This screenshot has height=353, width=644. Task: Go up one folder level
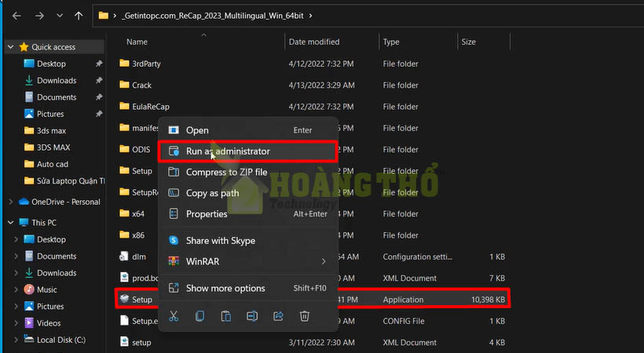coord(79,16)
